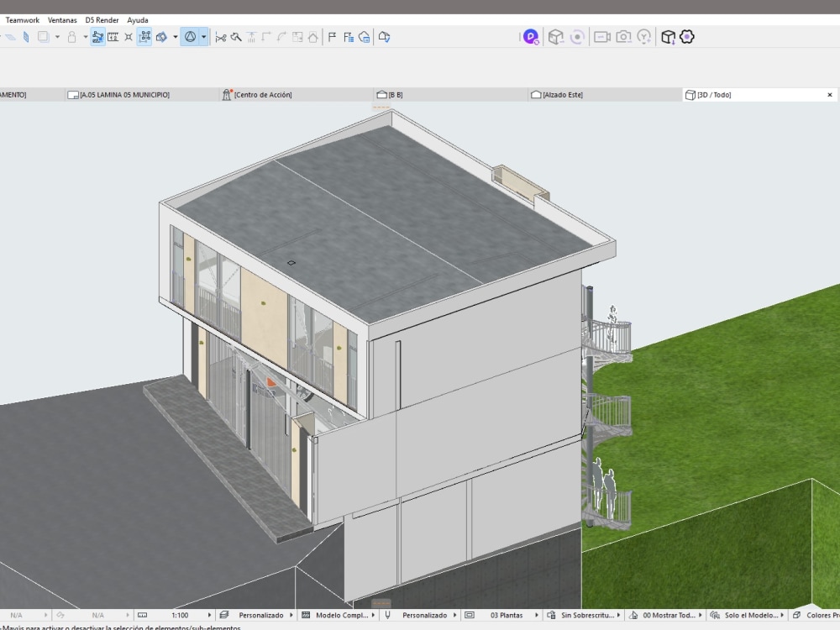
Task: Open 00 Mostrar Tod... renovation filter dropdown
Action: [666, 615]
